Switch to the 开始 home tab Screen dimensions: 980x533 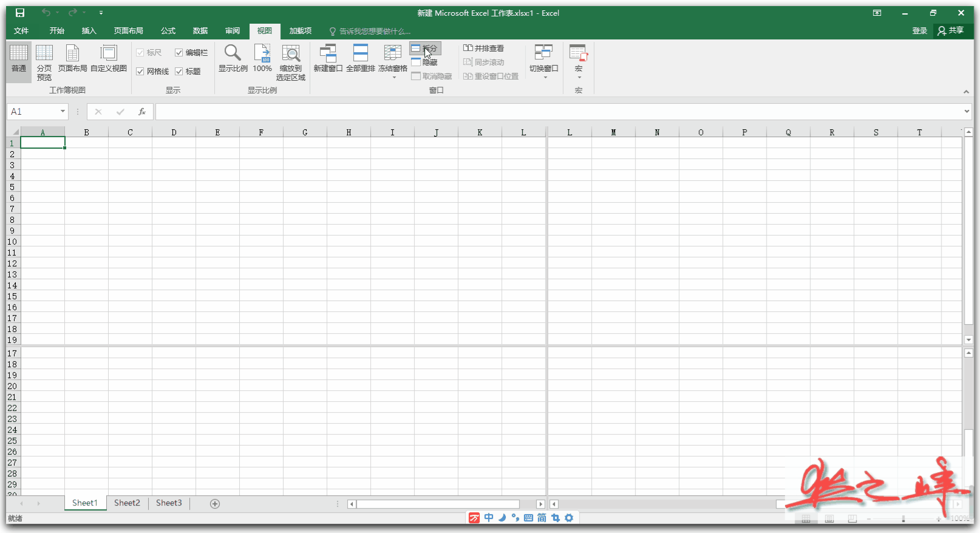pyautogui.click(x=57, y=31)
